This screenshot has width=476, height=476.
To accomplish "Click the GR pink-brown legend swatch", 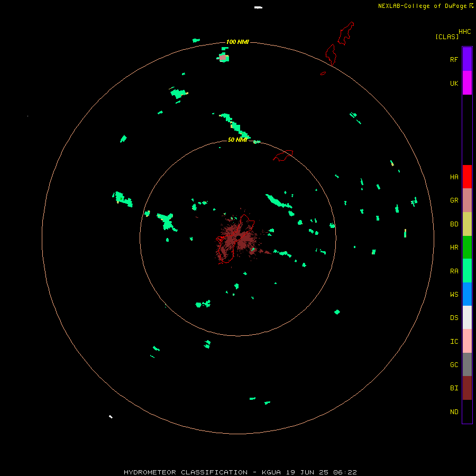I will point(467,200).
